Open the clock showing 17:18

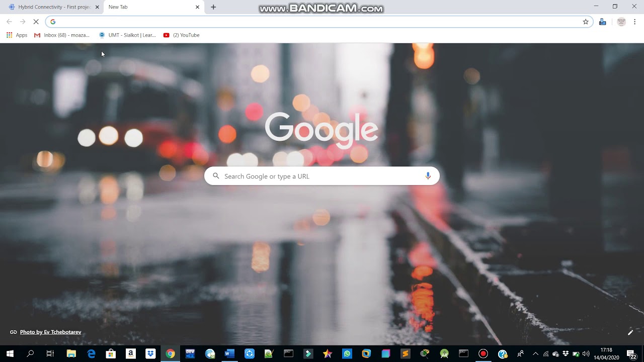tap(606, 353)
